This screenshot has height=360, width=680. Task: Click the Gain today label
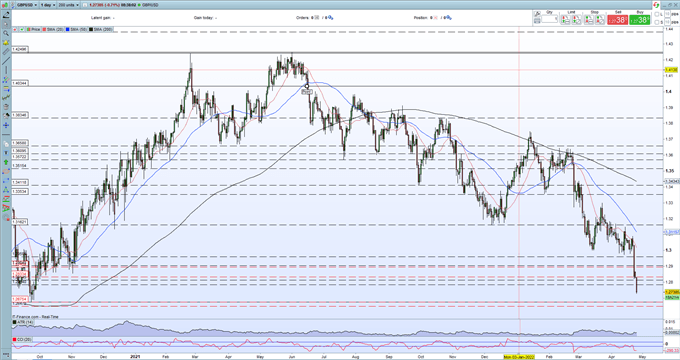tap(204, 18)
